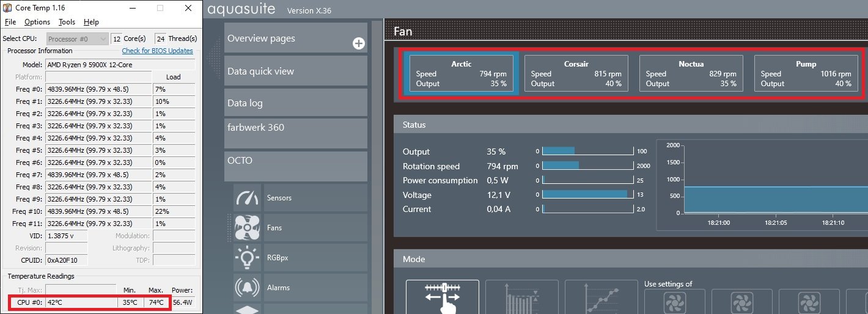
Task: Expand the Select CPU Processor #0 dropdown
Action: (x=78, y=38)
